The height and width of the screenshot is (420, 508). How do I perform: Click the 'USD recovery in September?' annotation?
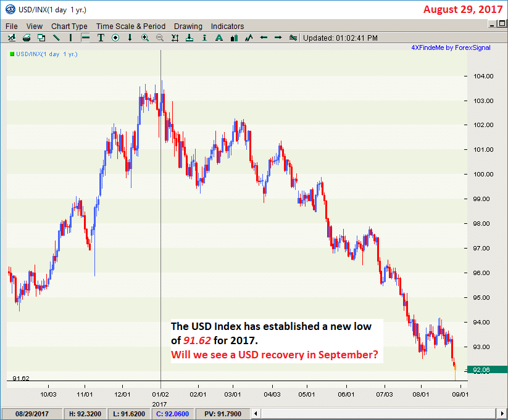308,355
